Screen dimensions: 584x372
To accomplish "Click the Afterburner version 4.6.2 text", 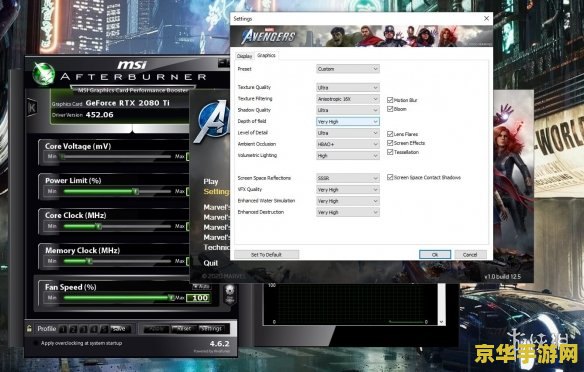I will [x=219, y=344].
